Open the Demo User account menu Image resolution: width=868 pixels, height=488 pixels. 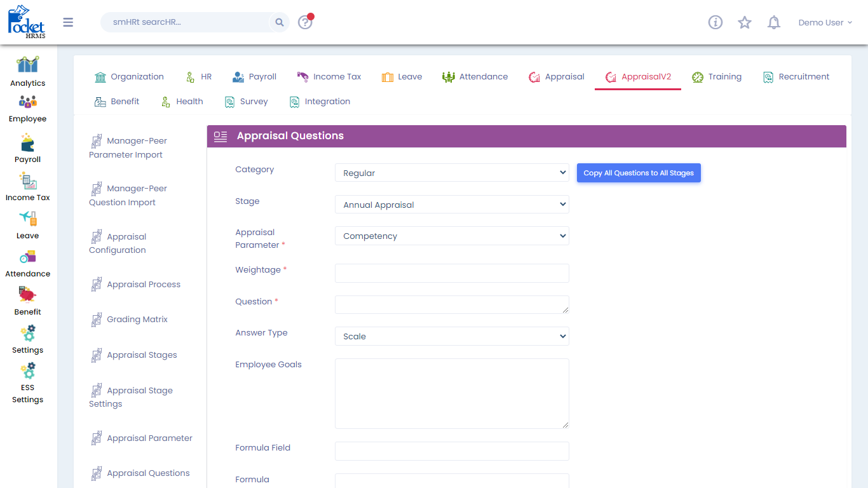[x=825, y=22]
